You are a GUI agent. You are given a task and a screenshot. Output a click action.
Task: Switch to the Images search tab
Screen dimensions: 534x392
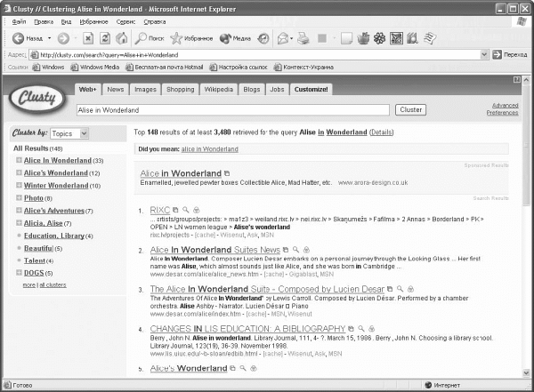pos(144,90)
